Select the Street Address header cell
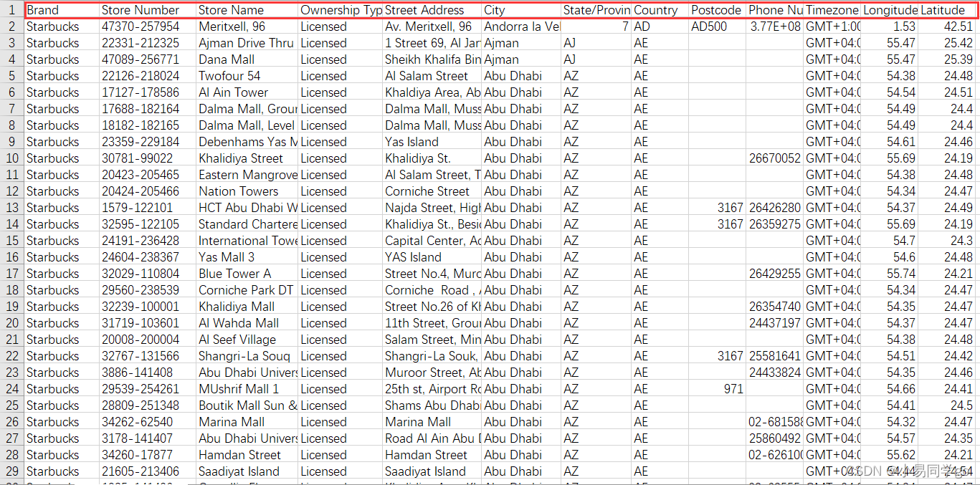980x485 pixels. [x=432, y=10]
